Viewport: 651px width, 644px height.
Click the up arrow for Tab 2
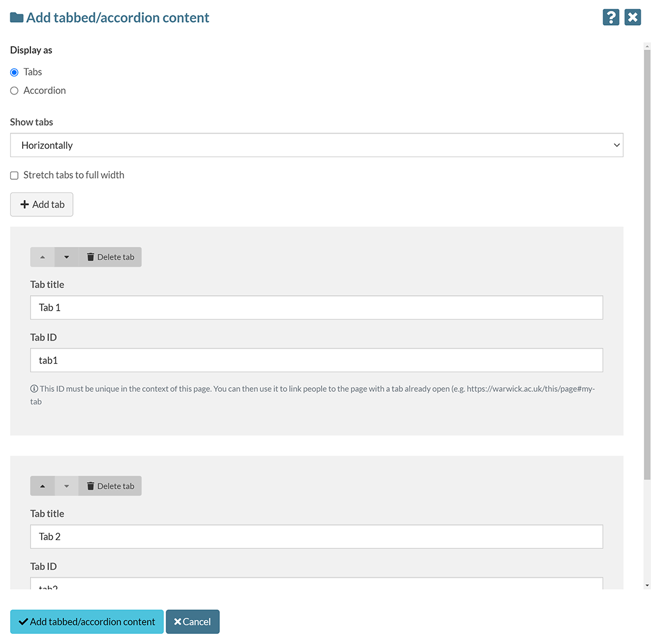(x=42, y=486)
